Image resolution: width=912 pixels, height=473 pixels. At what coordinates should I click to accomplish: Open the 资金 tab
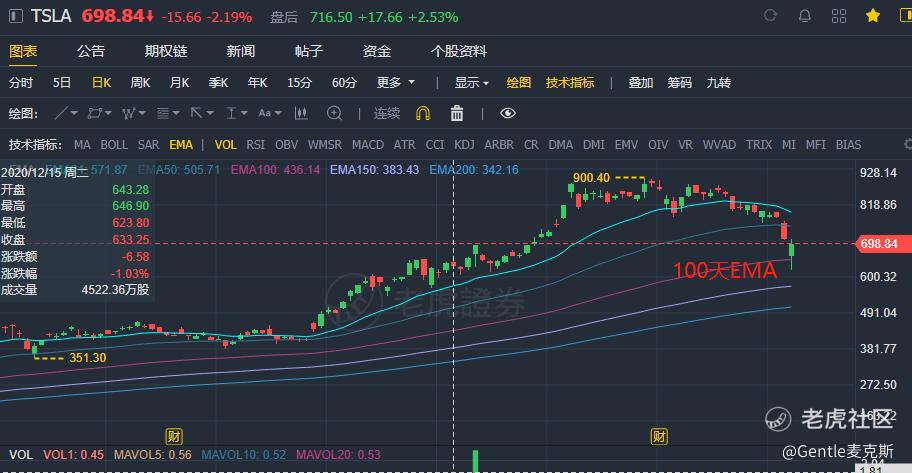click(377, 51)
